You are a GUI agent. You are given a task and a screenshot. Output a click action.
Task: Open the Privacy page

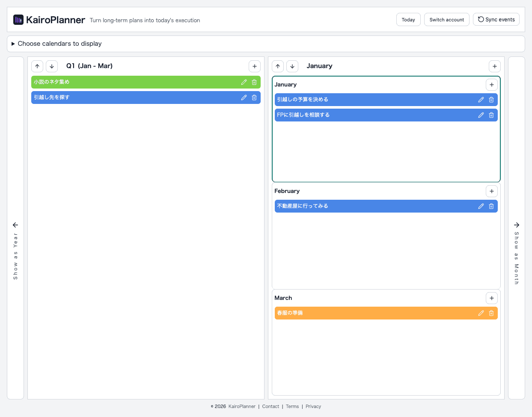(313, 406)
